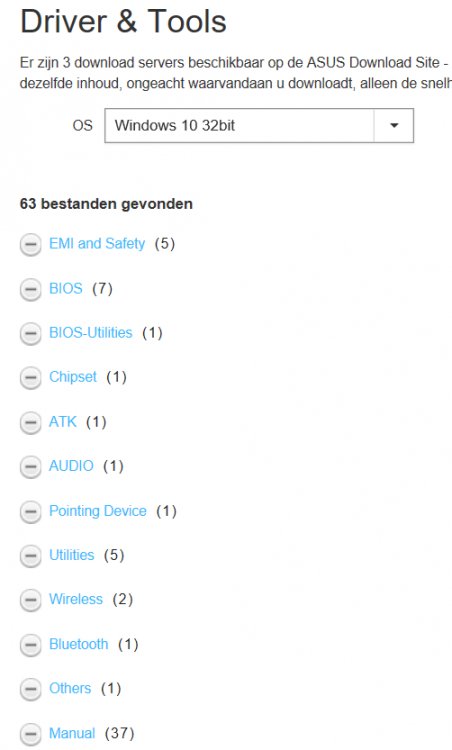Open the Wireless drivers link
Viewport: 452px width, 750px height.
tap(76, 599)
